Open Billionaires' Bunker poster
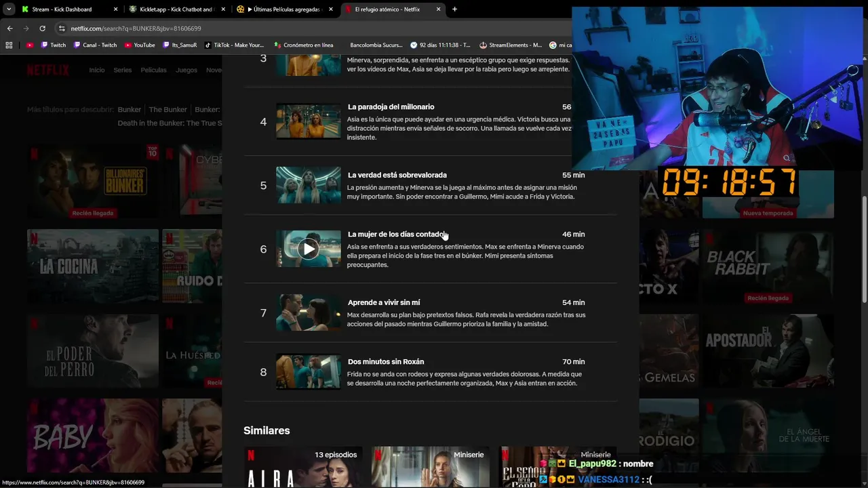The image size is (868, 488). click(93, 182)
